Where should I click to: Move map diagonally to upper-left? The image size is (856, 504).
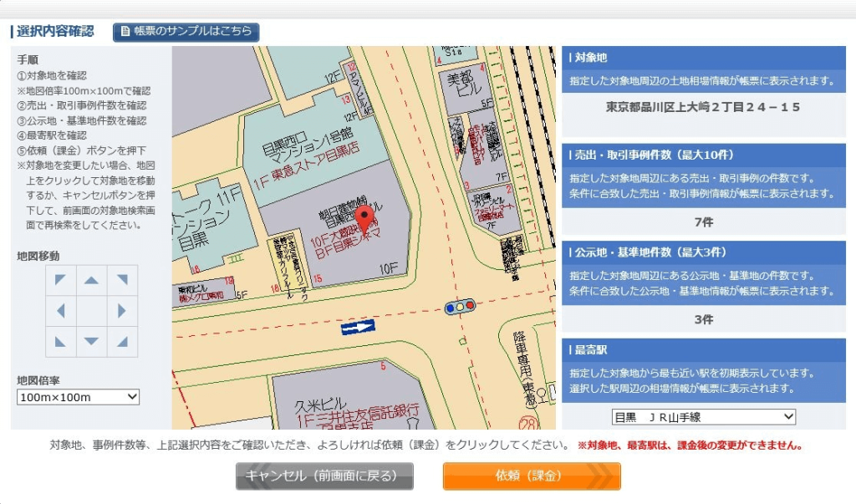(x=61, y=280)
